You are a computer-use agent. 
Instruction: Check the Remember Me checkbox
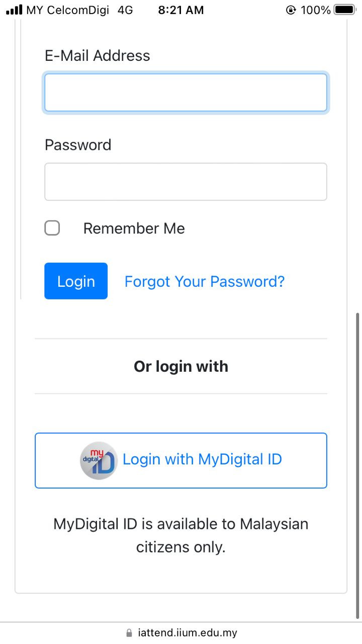pos(52,228)
